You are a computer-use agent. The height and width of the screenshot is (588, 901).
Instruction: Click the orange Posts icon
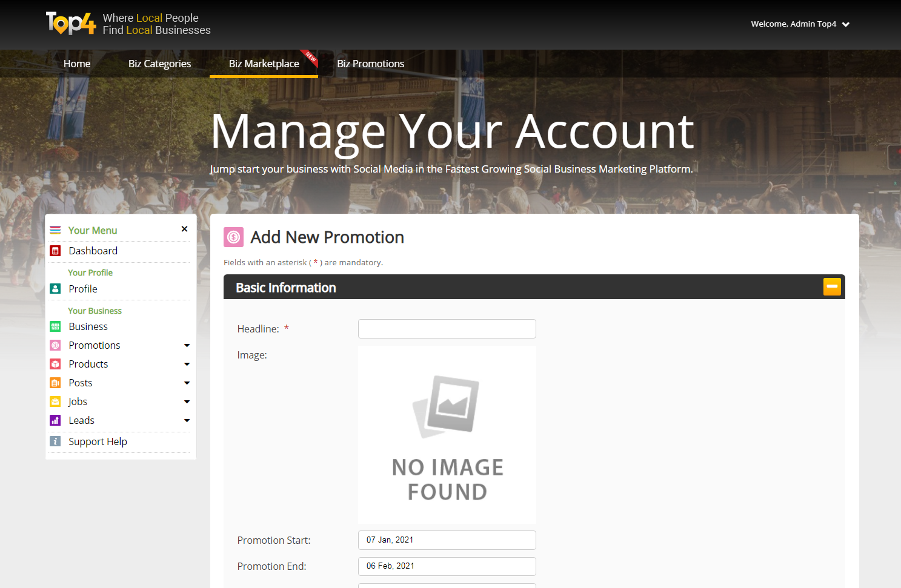[55, 383]
